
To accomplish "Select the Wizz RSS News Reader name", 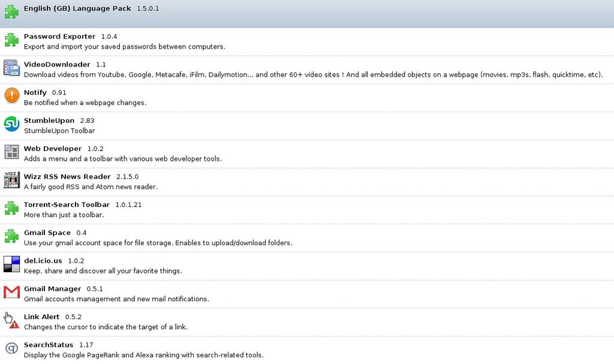I will pos(67,177).
